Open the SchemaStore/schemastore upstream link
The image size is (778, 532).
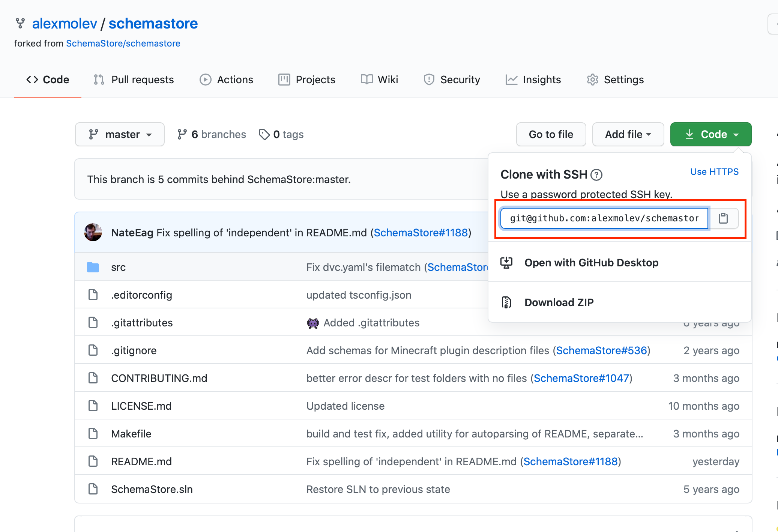(x=123, y=44)
